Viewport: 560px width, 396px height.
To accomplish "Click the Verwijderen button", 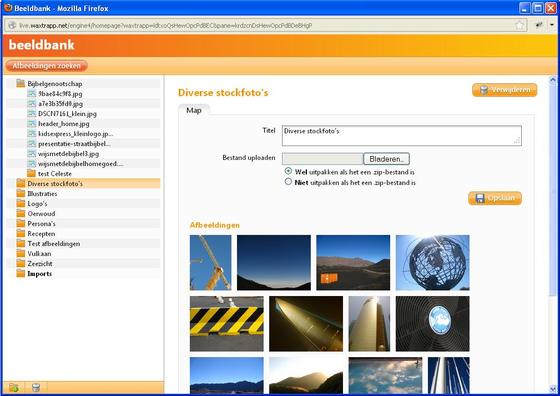I will click(x=504, y=90).
